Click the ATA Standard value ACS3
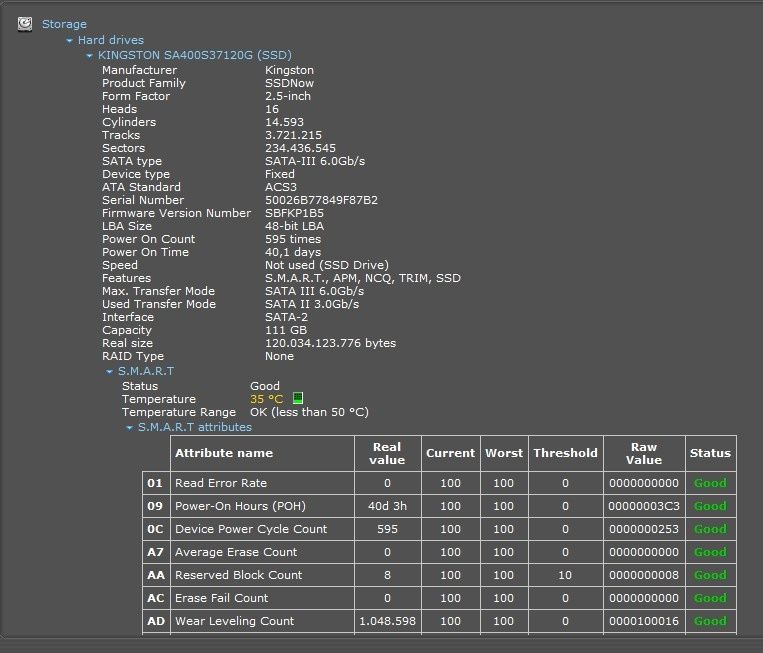 pos(281,187)
